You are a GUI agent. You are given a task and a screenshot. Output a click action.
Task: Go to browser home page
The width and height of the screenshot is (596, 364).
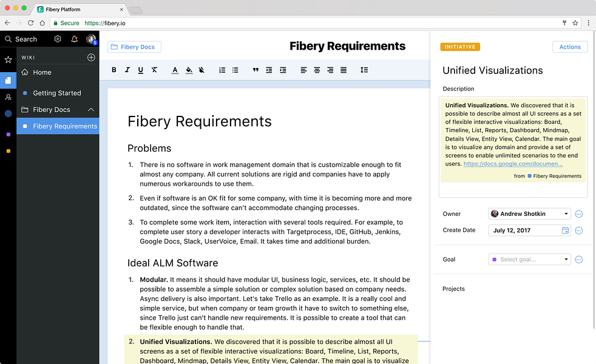[x=42, y=23]
